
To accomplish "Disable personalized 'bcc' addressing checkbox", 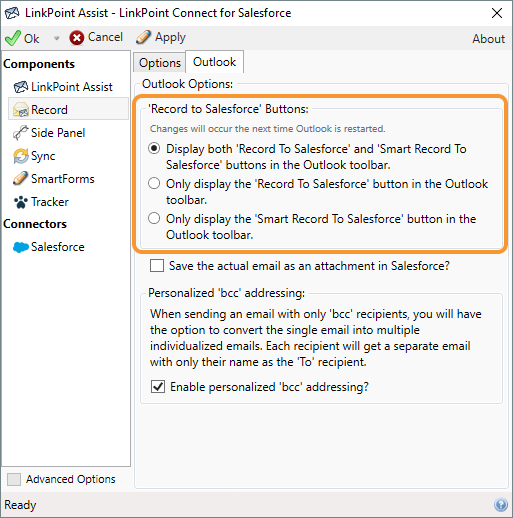I will pyautogui.click(x=158, y=387).
